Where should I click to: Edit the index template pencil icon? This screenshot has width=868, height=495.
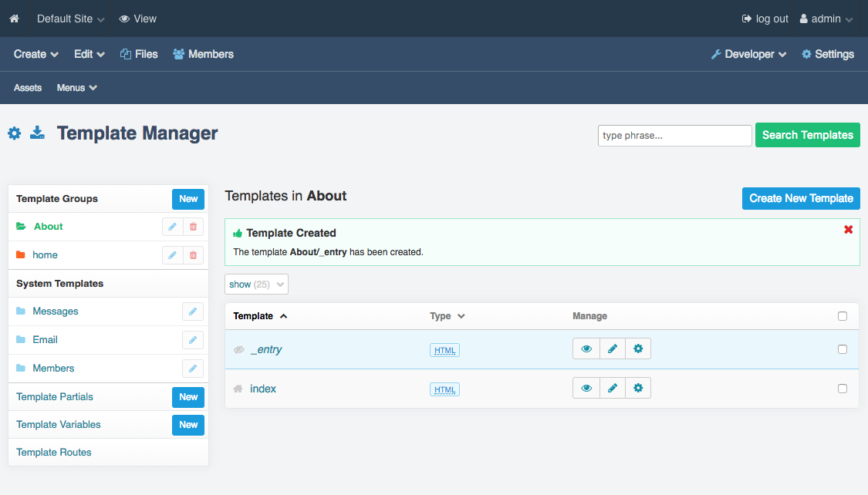[613, 389]
